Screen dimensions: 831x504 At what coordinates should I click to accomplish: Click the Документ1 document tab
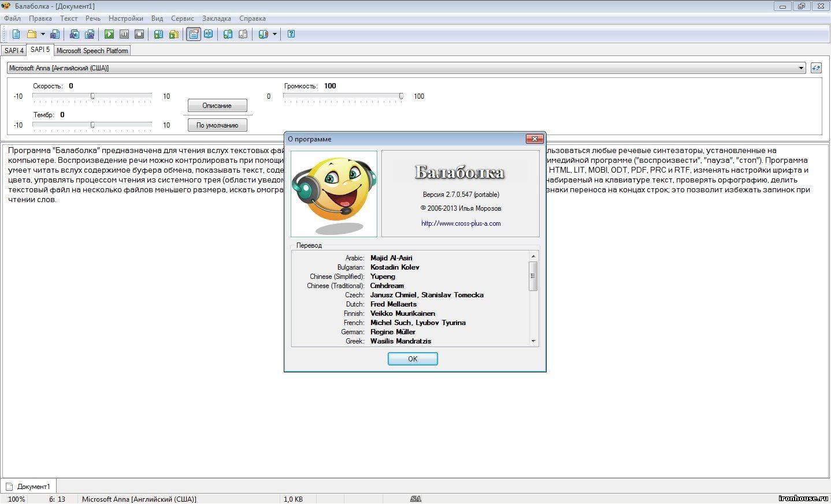tap(29, 486)
